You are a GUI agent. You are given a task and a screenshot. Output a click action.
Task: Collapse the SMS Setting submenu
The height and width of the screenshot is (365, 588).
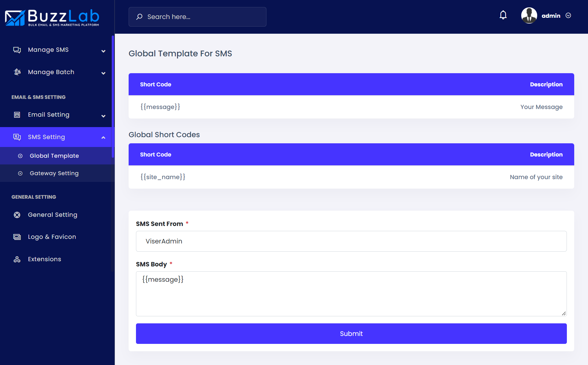(103, 137)
